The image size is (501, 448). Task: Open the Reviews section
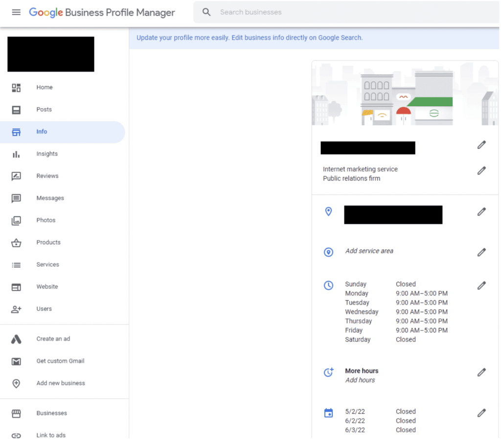click(x=47, y=176)
